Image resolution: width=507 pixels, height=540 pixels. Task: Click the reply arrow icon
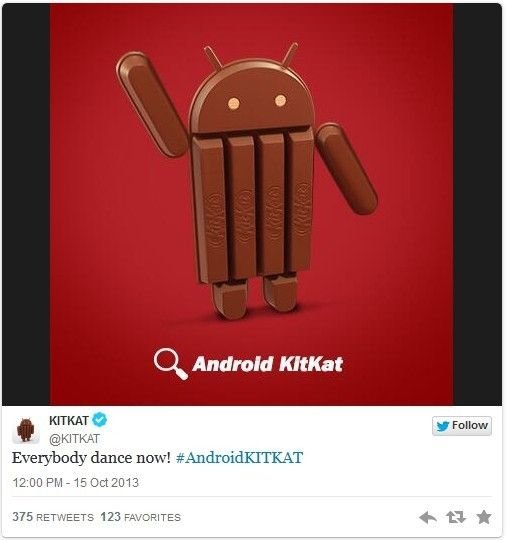[428, 517]
